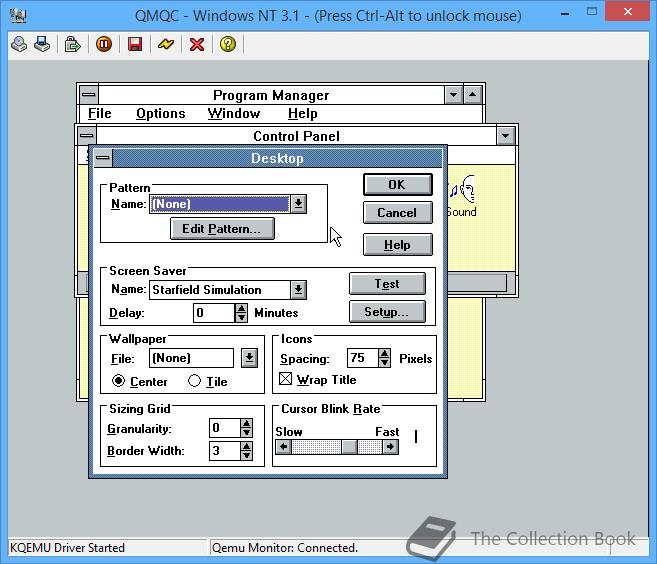
Task: Click the clipboard with green arrow toolbar icon
Action: tap(72, 44)
